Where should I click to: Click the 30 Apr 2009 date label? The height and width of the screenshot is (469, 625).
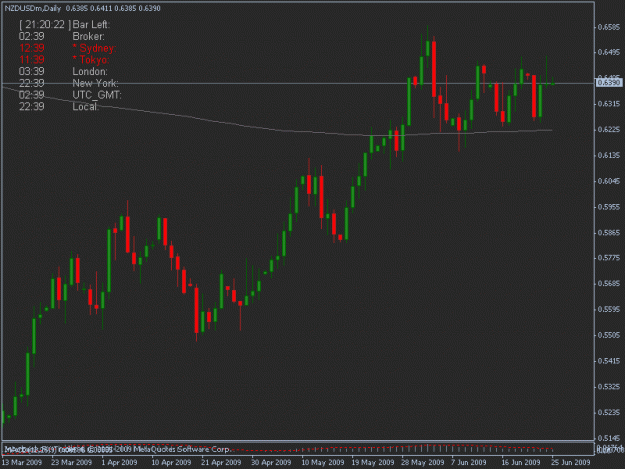(x=271, y=462)
